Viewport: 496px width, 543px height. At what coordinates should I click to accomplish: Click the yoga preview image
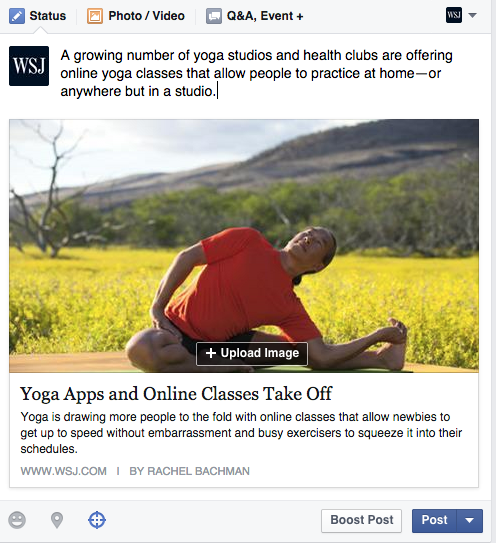pyautogui.click(x=244, y=246)
